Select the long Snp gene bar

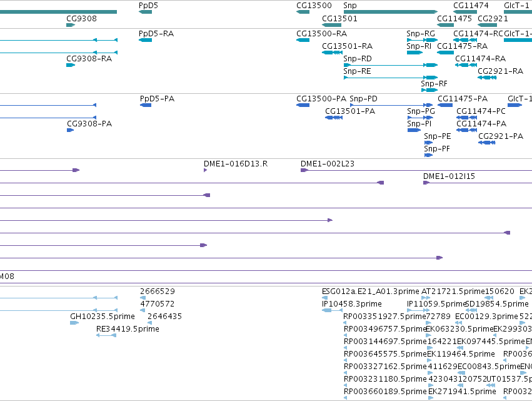pyautogui.click(x=391, y=12)
